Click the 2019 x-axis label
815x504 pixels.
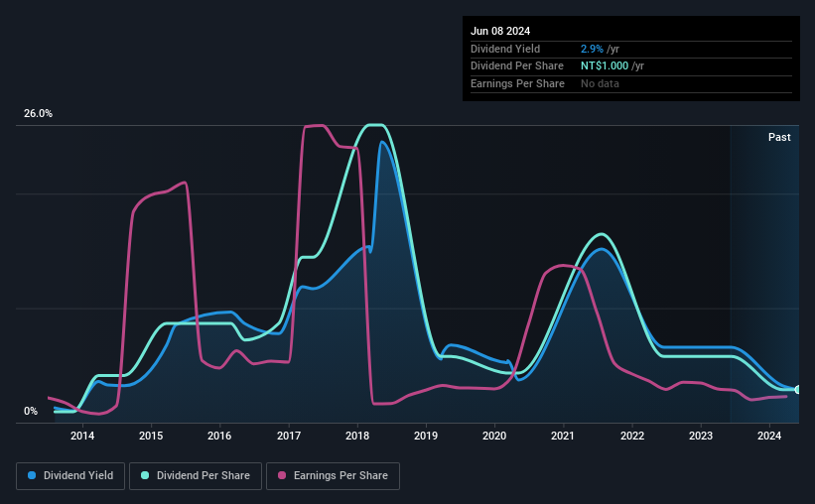426,436
